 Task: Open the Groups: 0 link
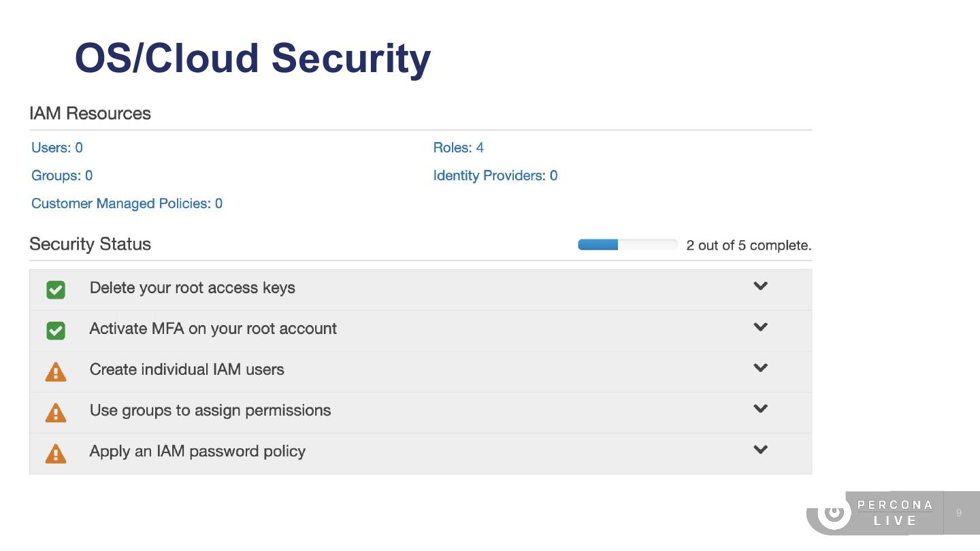point(62,176)
